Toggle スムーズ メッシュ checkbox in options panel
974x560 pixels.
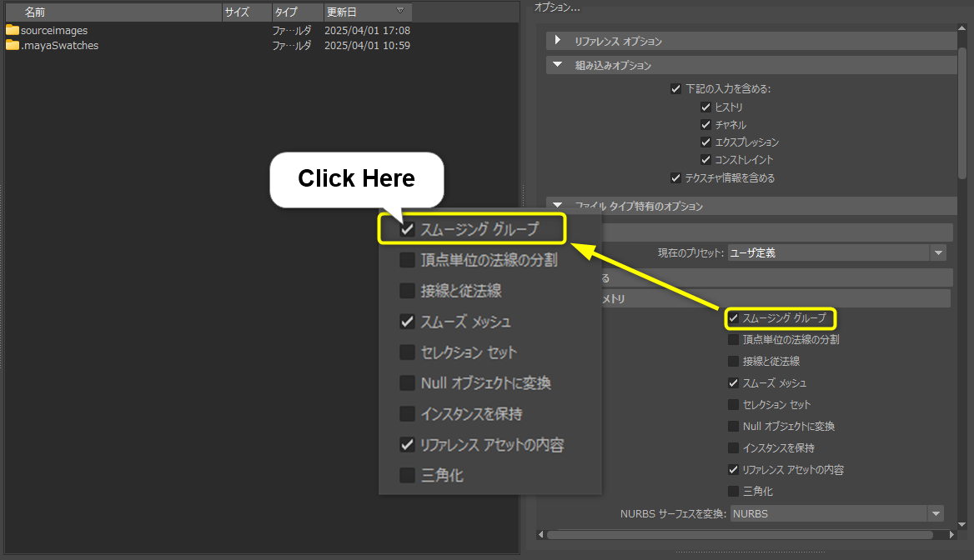734,383
